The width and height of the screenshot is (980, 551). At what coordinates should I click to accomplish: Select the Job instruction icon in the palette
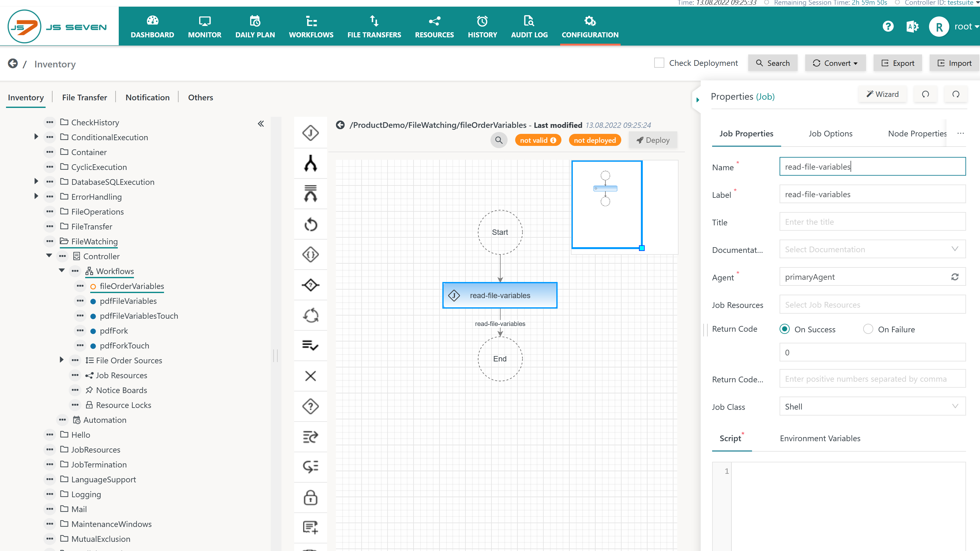pos(310,133)
